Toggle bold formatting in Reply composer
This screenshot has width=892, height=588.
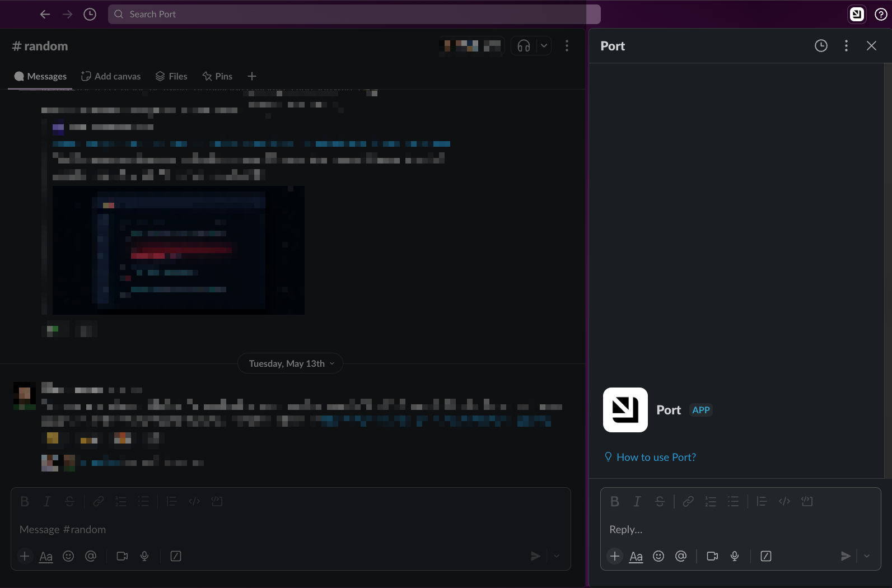615,501
